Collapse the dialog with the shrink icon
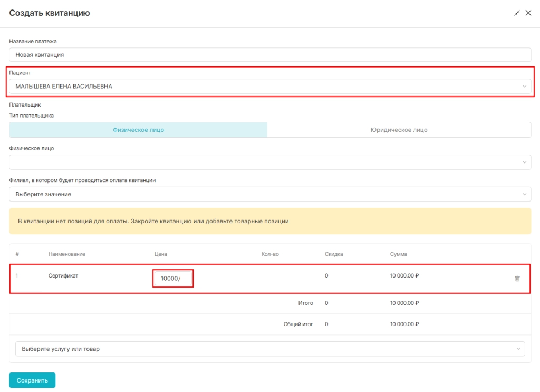 coord(517,13)
